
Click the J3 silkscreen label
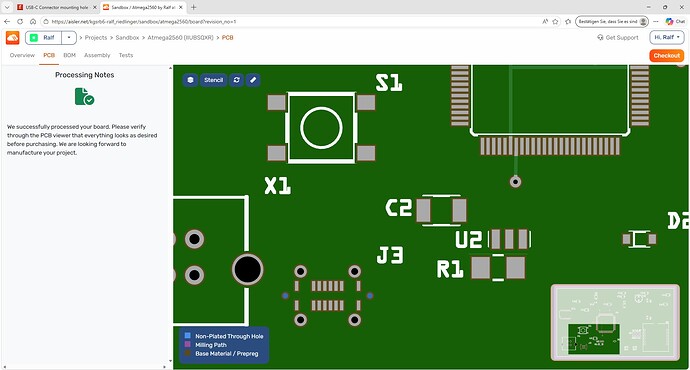[390, 255]
